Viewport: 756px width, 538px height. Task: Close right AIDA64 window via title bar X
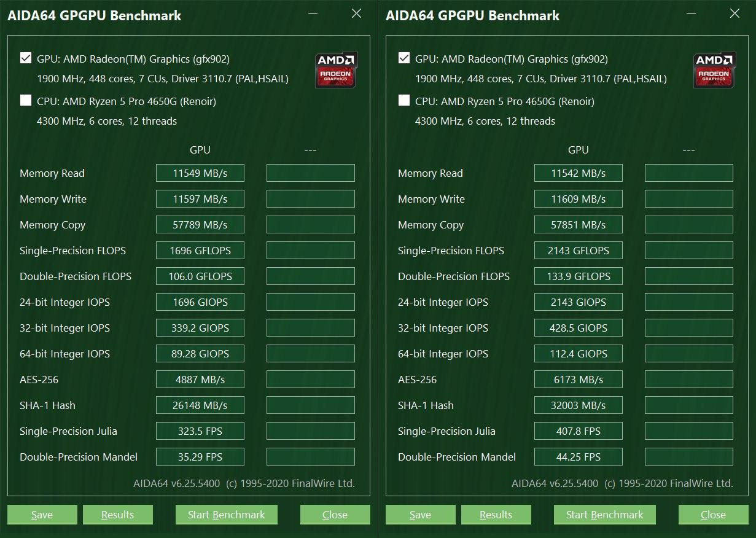click(735, 14)
